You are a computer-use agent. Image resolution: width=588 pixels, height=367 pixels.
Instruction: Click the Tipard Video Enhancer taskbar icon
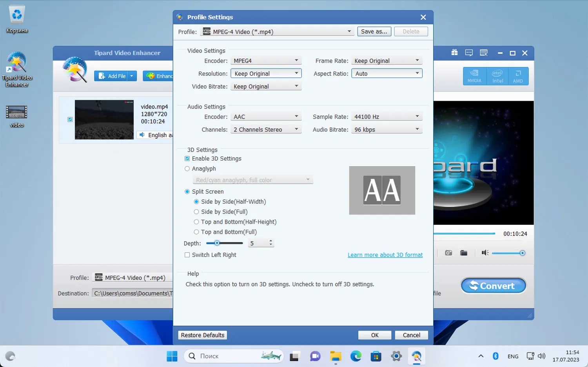(x=416, y=356)
